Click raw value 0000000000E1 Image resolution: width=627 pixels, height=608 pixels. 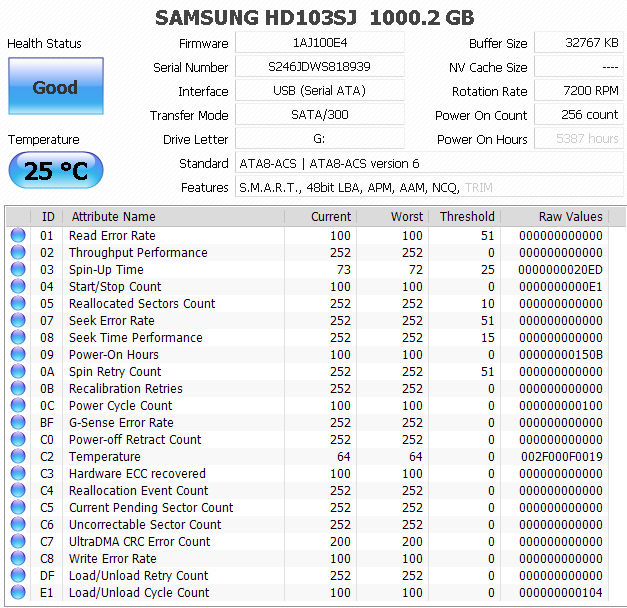coord(560,287)
